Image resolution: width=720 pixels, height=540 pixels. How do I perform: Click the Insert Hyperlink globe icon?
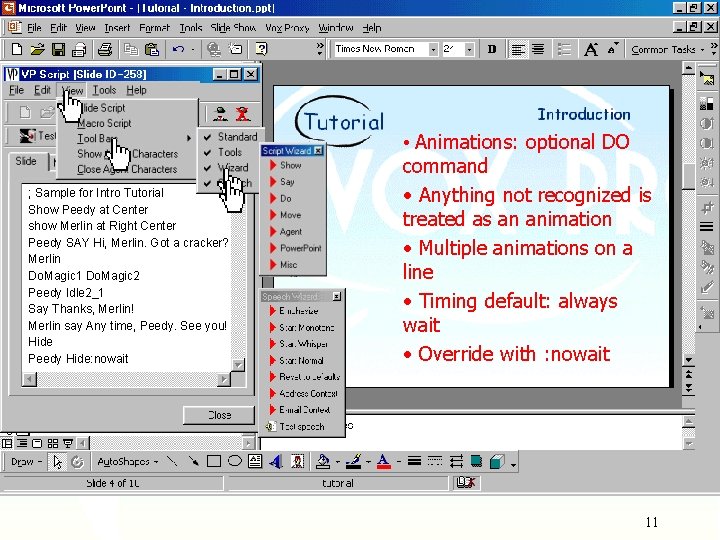click(214, 49)
